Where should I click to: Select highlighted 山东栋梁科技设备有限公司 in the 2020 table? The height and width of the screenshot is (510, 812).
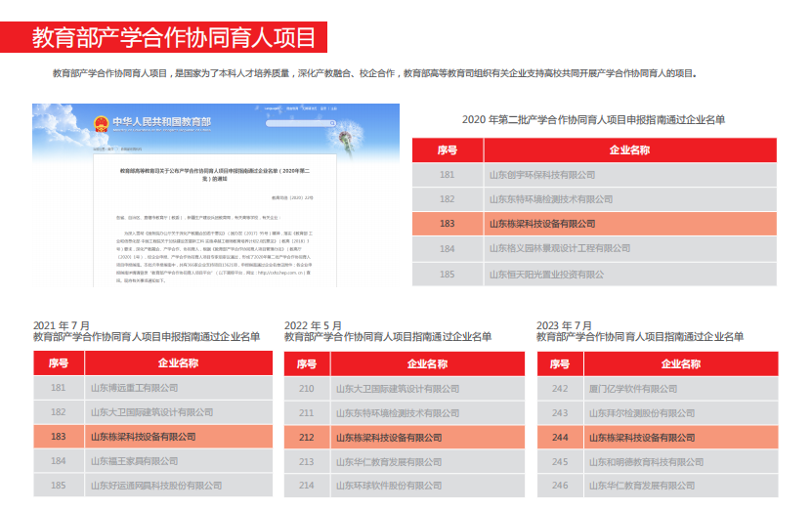[542, 224]
